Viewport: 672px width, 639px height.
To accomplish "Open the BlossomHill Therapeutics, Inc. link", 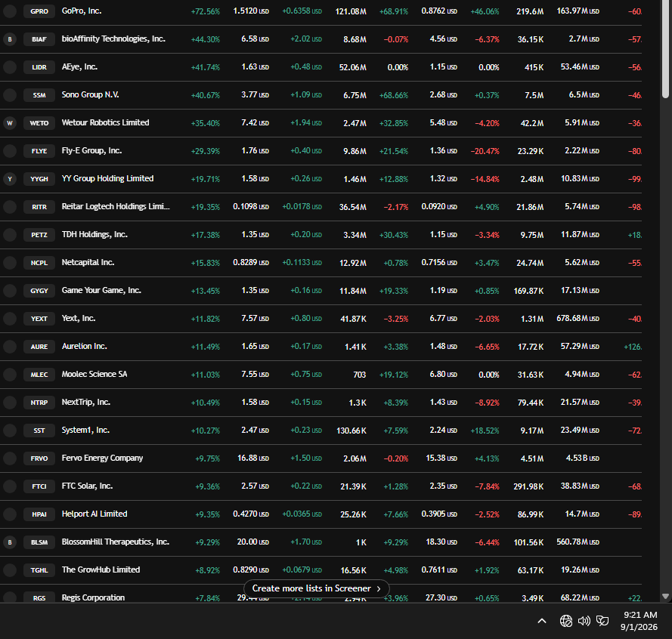I will point(116,542).
